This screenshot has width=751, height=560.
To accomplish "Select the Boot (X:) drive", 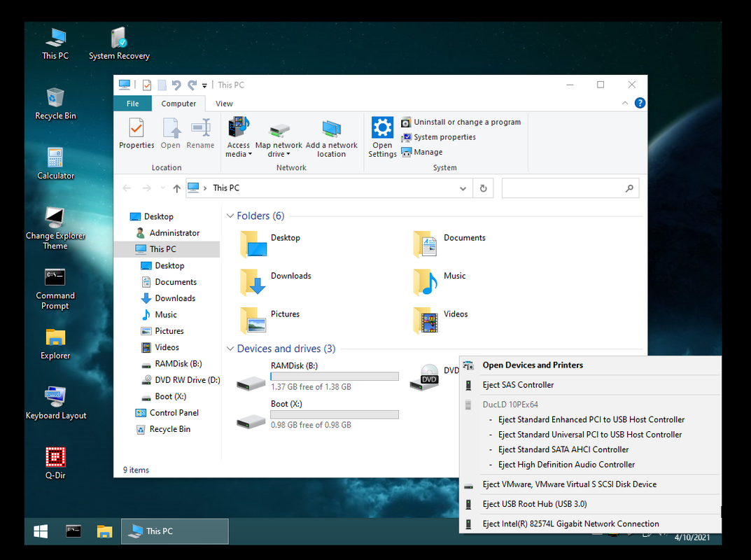I will pyautogui.click(x=318, y=414).
